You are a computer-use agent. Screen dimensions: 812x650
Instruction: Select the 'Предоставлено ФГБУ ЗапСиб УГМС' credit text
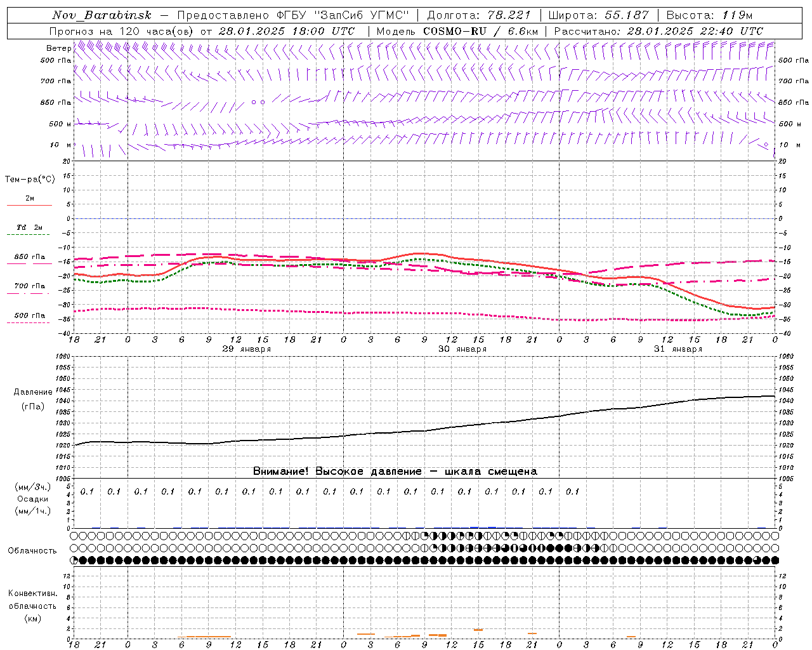(293, 15)
